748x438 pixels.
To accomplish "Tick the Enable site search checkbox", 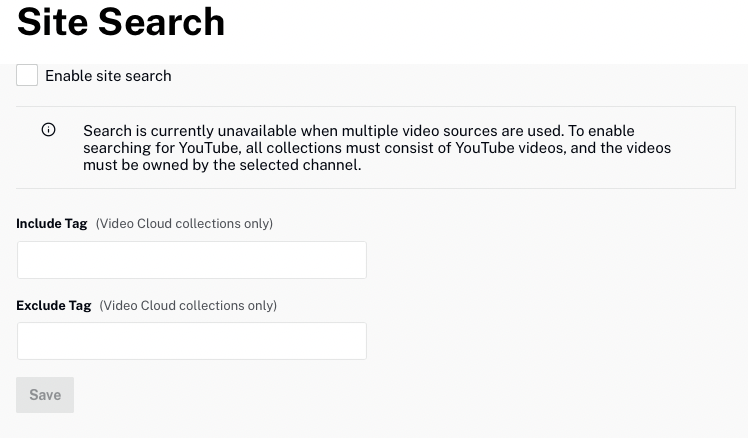I will click(x=27, y=75).
